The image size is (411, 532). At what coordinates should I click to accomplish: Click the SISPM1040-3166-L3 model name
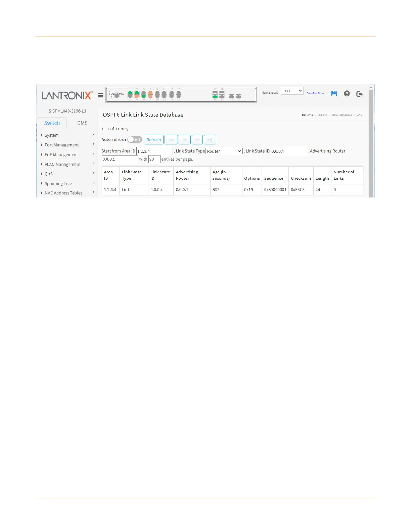[67, 111]
